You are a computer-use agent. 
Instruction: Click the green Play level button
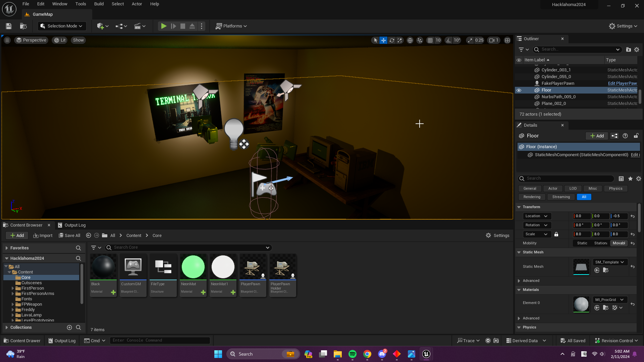[x=163, y=26]
